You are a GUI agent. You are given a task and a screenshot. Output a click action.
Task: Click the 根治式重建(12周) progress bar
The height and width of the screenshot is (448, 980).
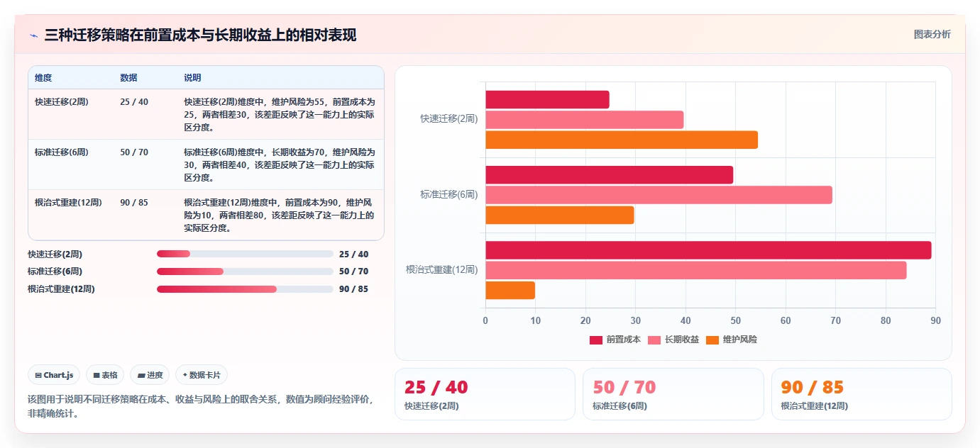pyautogui.click(x=245, y=289)
